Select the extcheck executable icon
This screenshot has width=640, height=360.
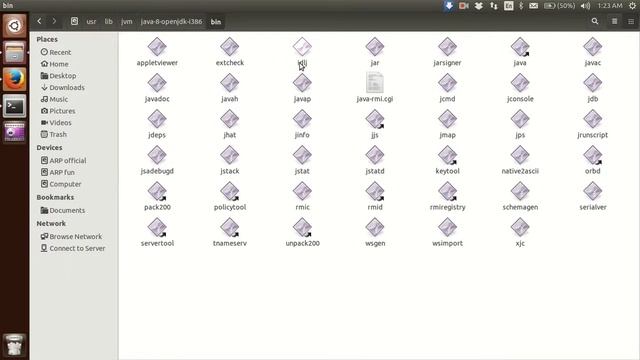pos(229,47)
